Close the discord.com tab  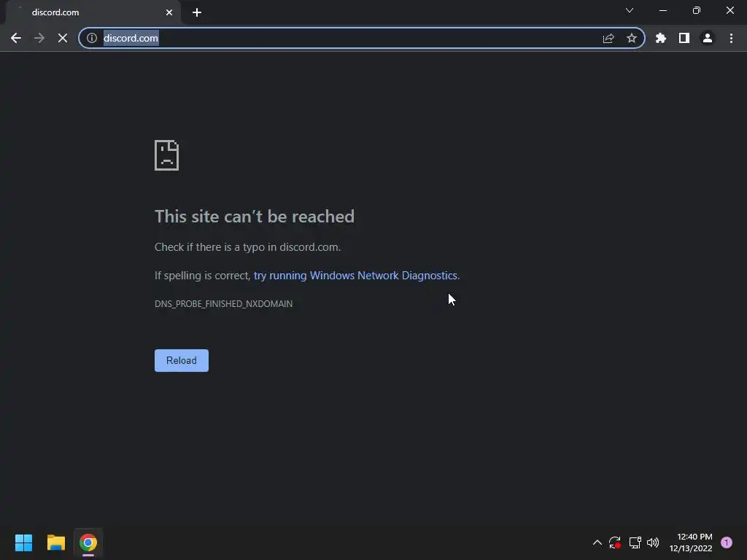169,12
